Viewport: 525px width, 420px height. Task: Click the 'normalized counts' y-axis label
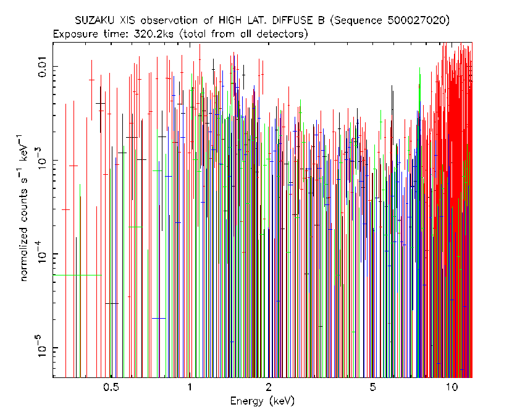23,208
